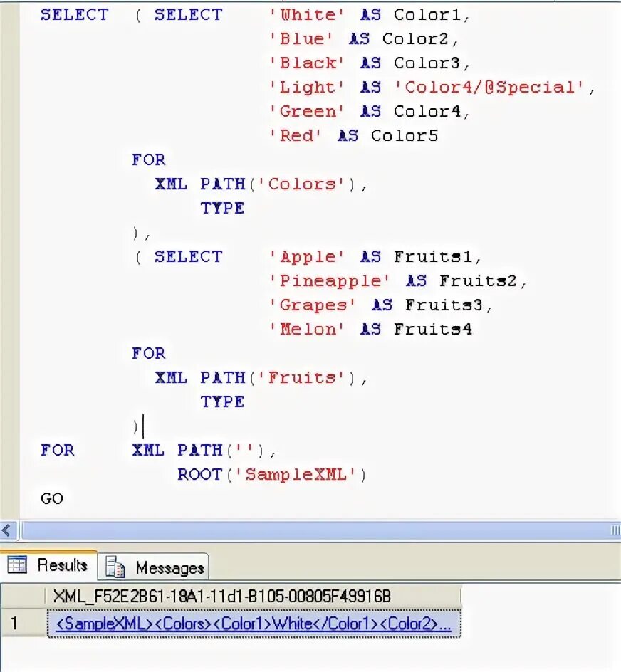Click the 'Color4/@Special' alias text

coord(489,88)
